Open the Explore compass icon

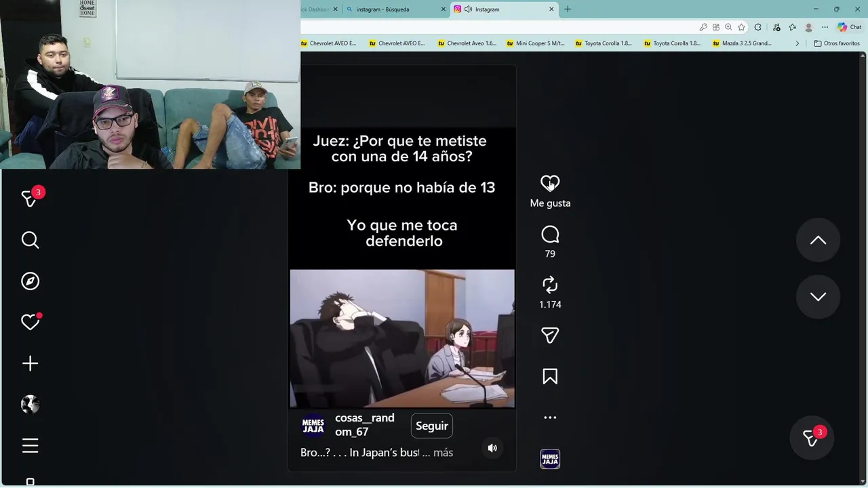point(30,281)
